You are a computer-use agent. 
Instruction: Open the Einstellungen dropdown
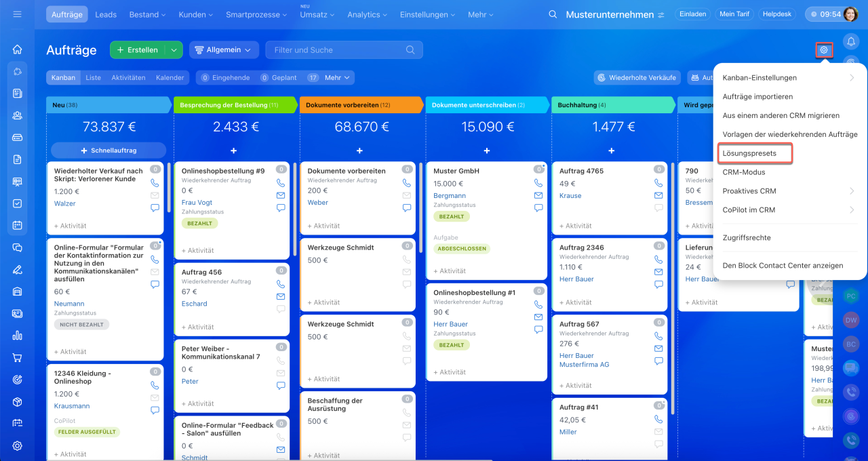tap(428, 14)
